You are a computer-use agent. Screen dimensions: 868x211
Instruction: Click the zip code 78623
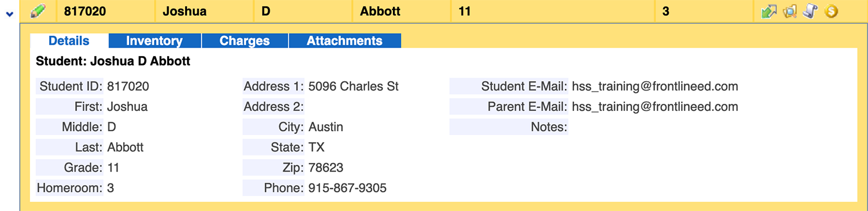(x=326, y=168)
